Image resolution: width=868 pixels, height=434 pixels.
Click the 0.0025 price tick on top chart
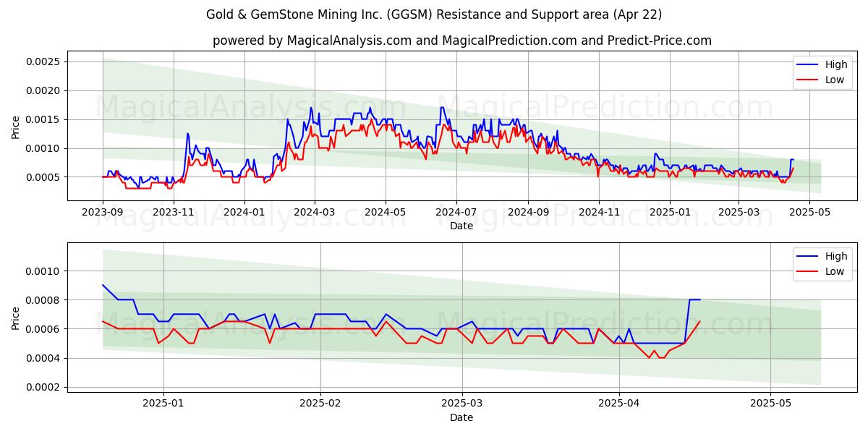[43, 61]
